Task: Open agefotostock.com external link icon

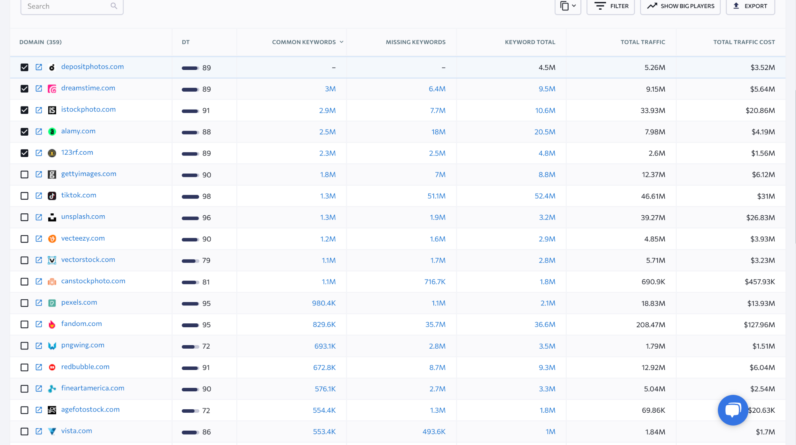Action: (x=39, y=410)
